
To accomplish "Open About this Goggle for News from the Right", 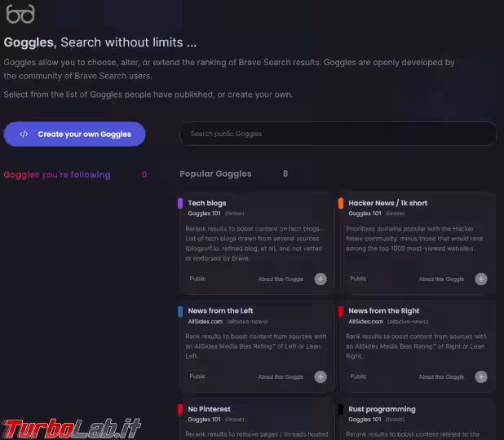I will pyautogui.click(x=441, y=376).
